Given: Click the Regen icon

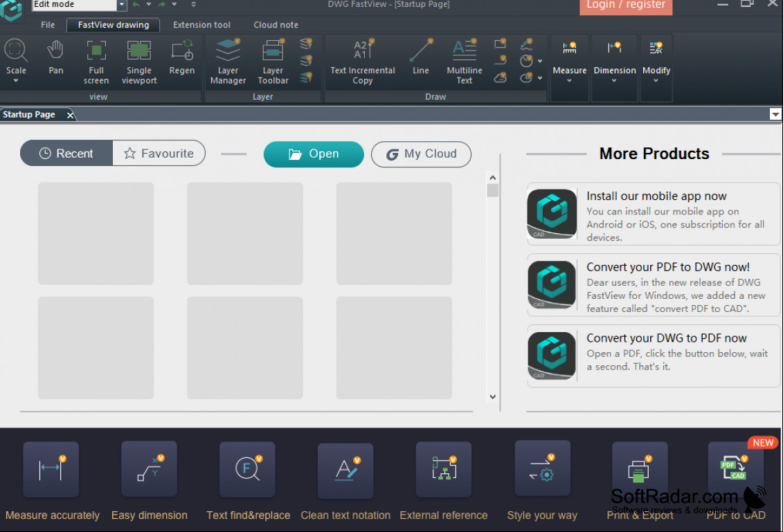Looking at the screenshot, I should (182, 57).
